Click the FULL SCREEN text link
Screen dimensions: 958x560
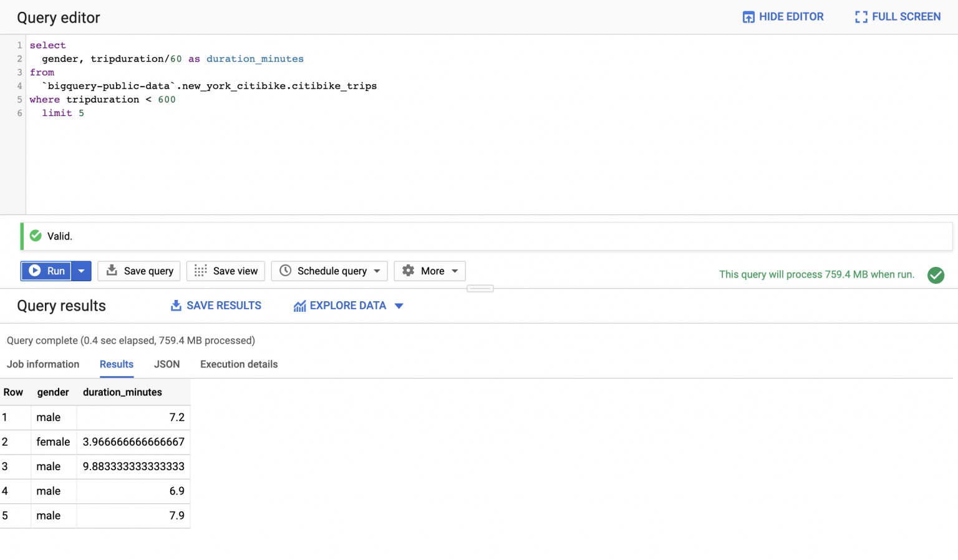[x=906, y=17]
